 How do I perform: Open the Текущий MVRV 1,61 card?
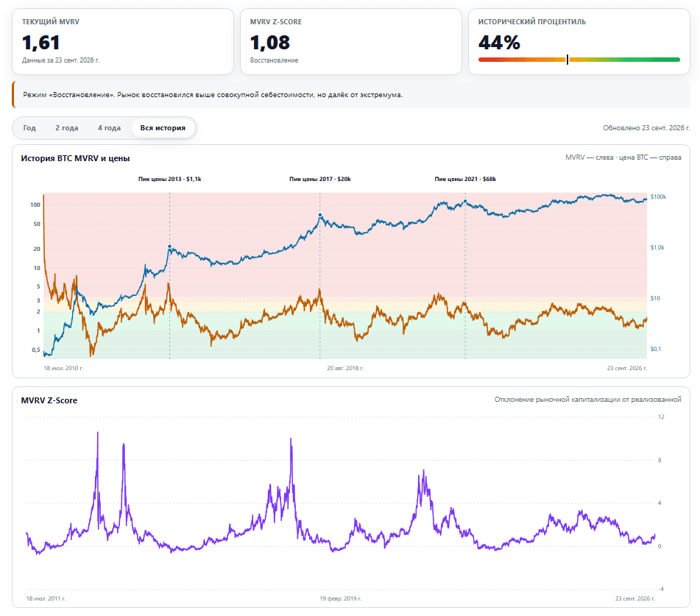123,41
